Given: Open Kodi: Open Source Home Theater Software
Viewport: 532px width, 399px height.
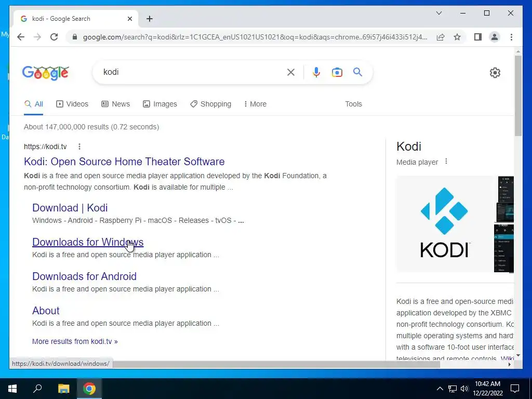Looking at the screenshot, I should 124,162.
